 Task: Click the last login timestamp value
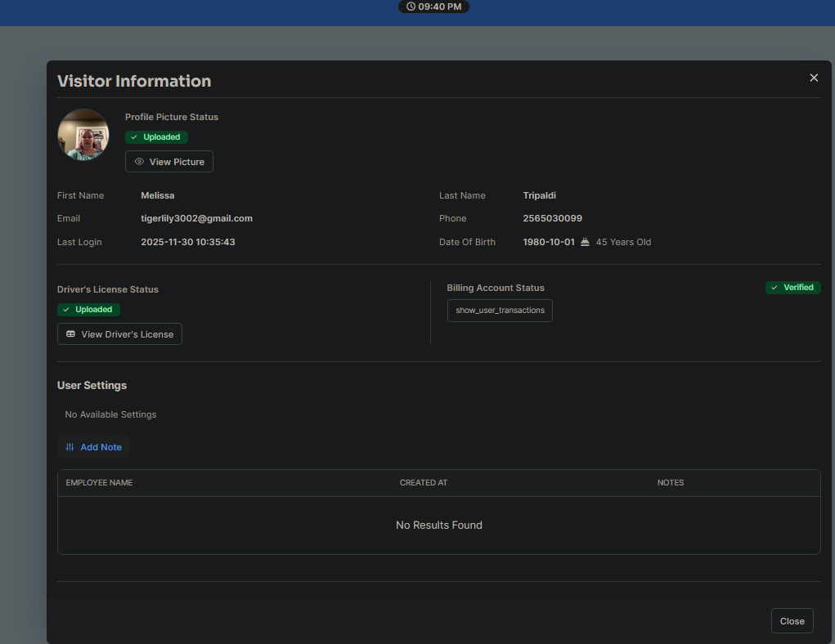pos(188,242)
